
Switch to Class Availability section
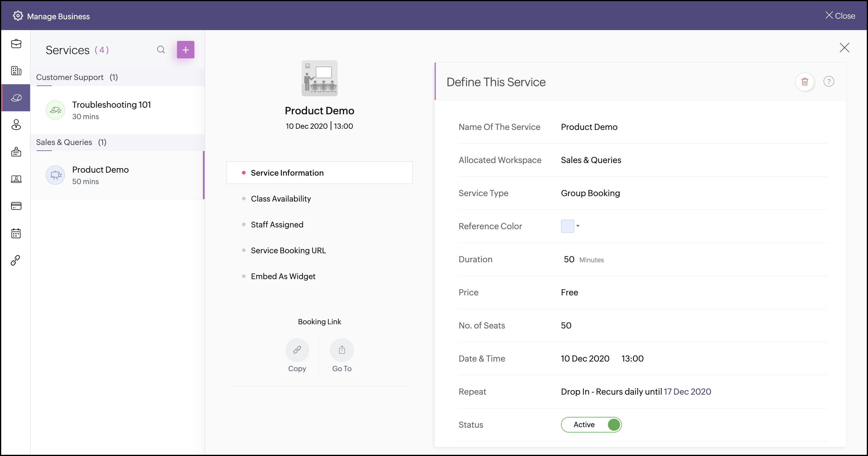click(x=281, y=199)
